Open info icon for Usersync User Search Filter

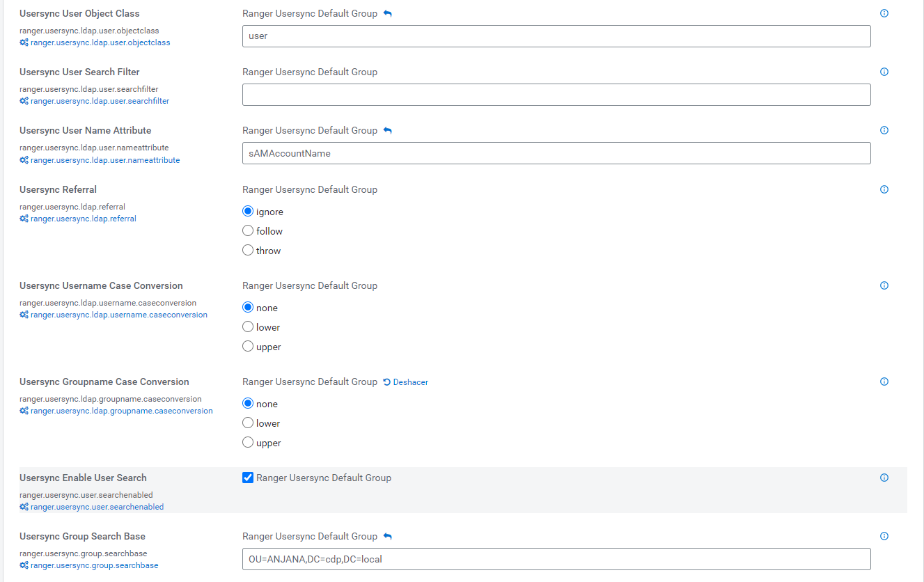pyautogui.click(x=884, y=72)
